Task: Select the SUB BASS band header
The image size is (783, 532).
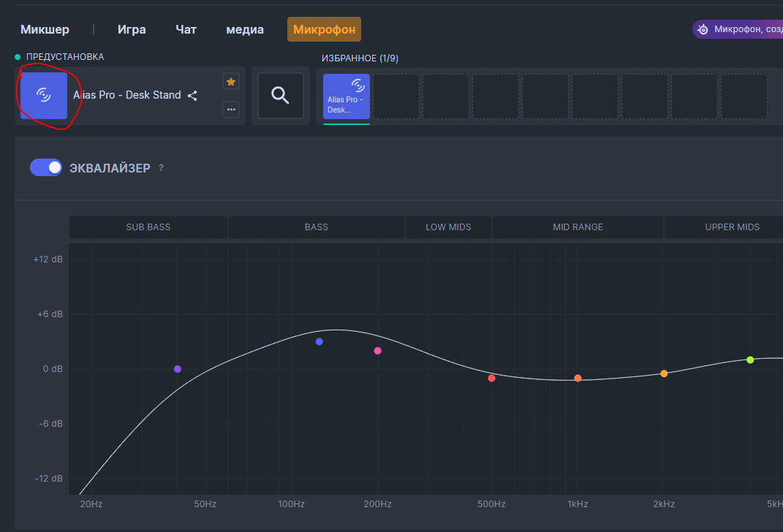Action: [x=148, y=227]
